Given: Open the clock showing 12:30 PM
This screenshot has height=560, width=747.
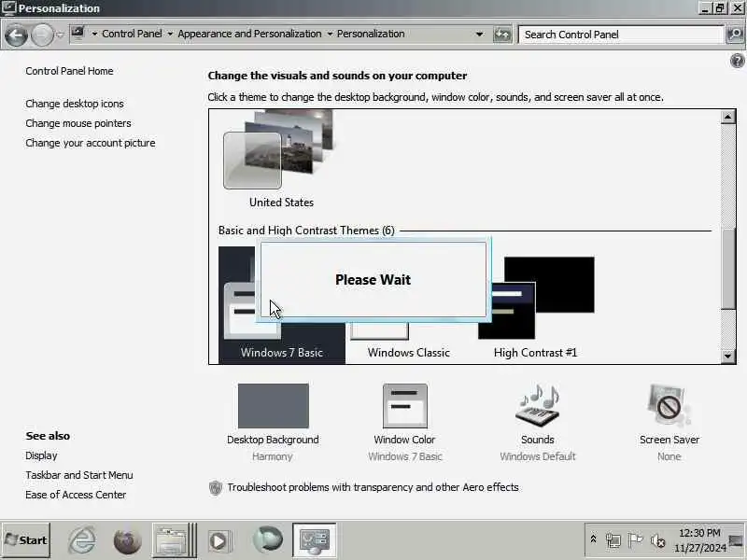Looking at the screenshot, I should [x=699, y=540].
